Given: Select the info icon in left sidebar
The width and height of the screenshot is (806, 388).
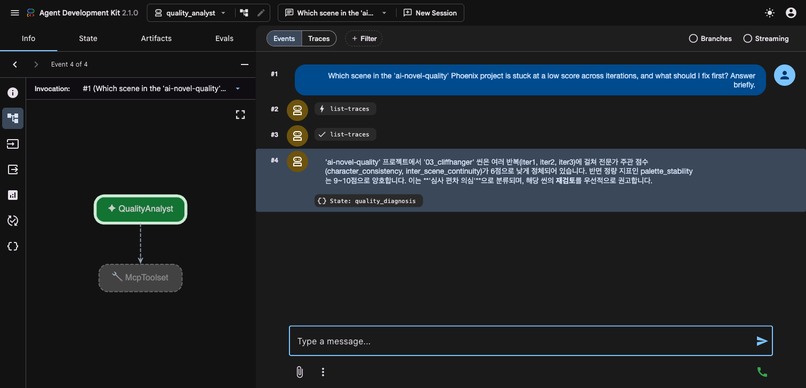Looking at the screenshot, I should click(x=13, y=93).
